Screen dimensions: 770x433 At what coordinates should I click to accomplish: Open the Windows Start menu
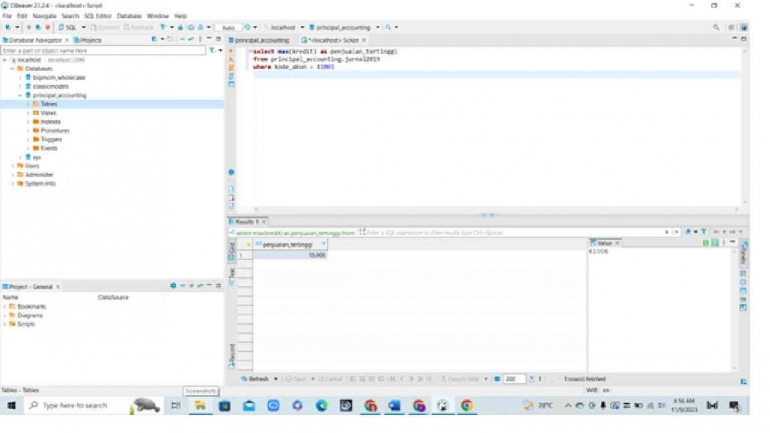point(11,406)
